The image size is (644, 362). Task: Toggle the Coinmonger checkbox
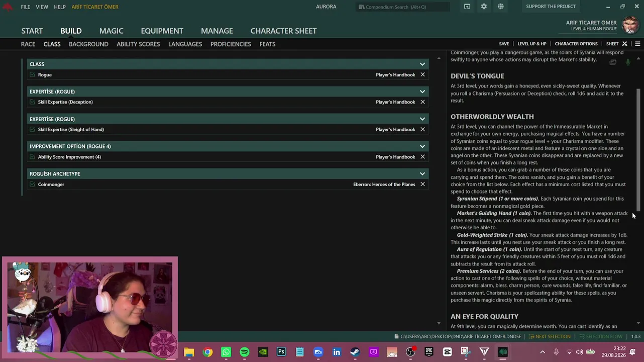(33, 184)
